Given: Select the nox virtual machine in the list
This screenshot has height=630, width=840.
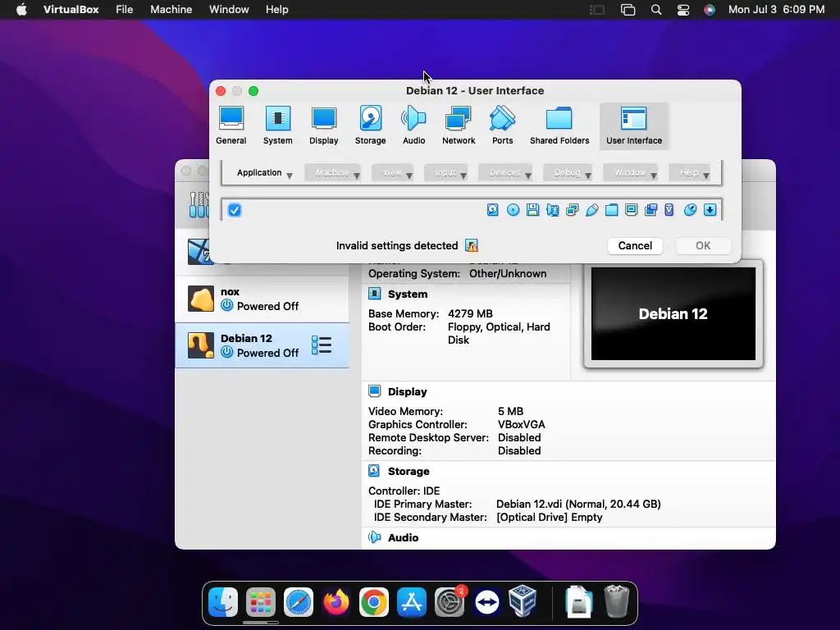Looking at the screenshot, I should click(262, 299).
